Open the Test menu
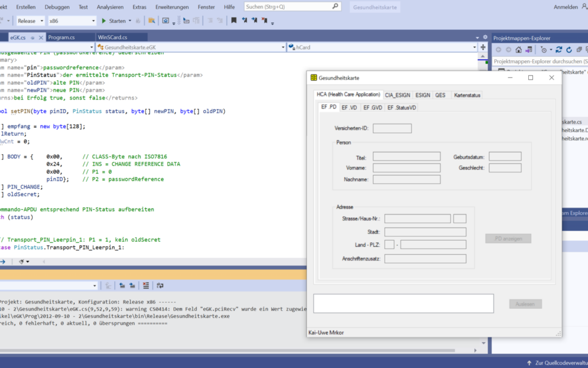588x368 pixels. (83, 7)
